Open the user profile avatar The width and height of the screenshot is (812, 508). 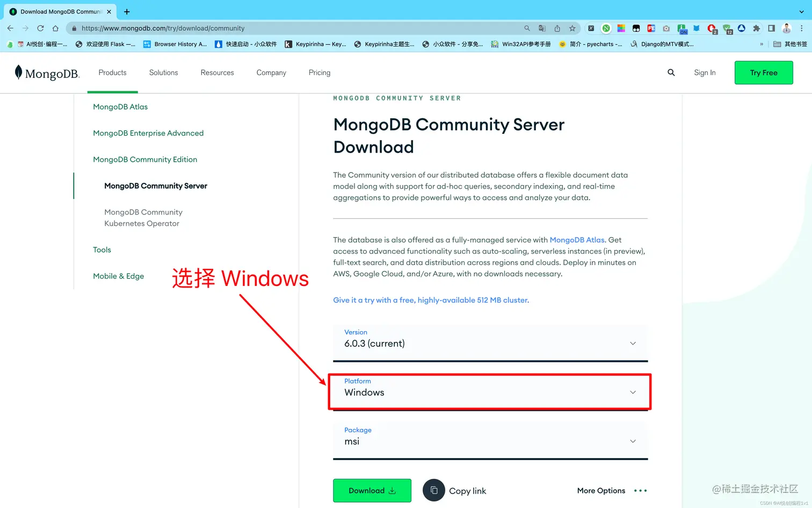coord(787,28)
